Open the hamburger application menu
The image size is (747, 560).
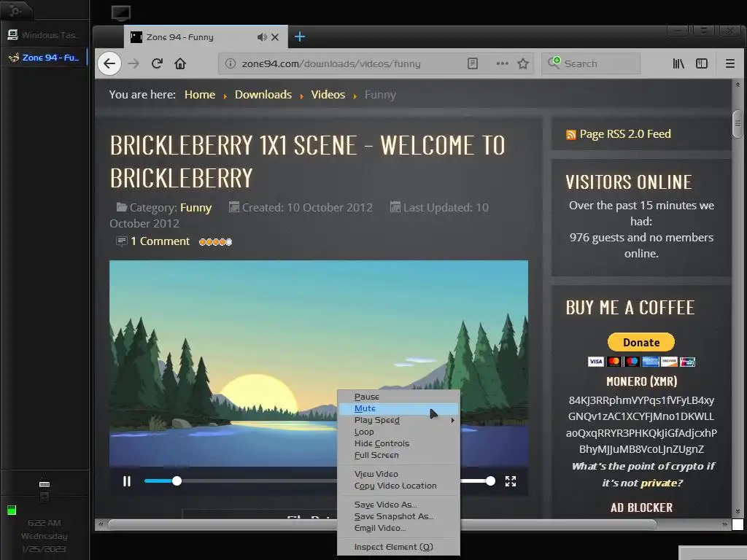tap(729, 63)
